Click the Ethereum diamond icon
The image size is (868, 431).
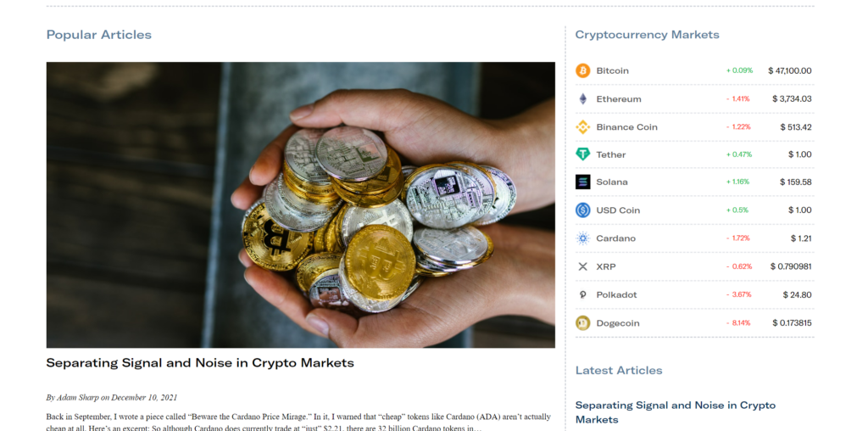click(x=583, y=98)
